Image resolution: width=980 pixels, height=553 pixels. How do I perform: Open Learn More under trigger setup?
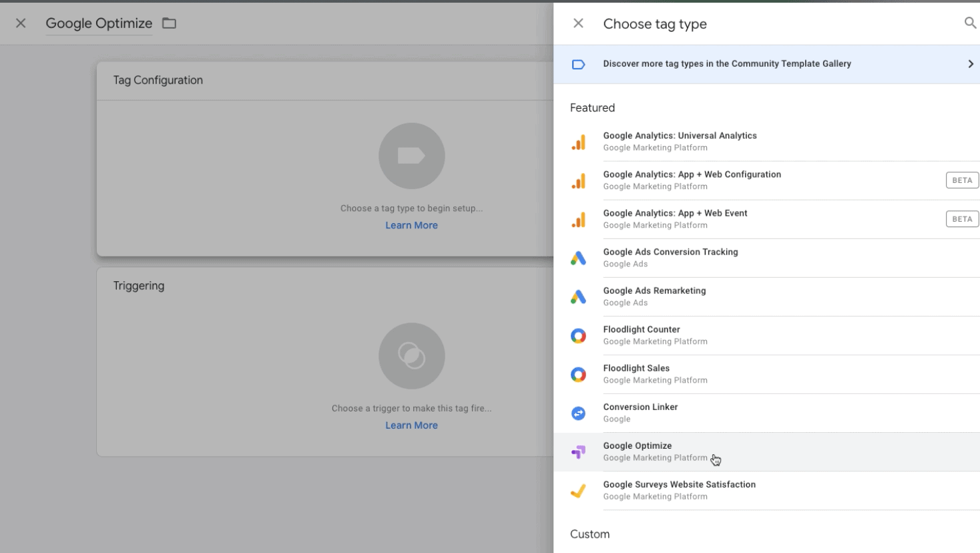(411, 425)
